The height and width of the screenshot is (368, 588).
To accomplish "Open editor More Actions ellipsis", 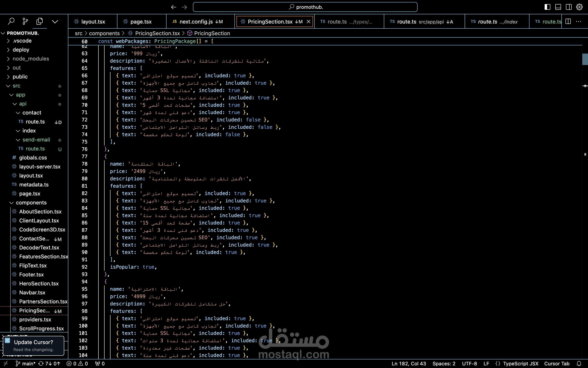I will [x=579, y=21].
